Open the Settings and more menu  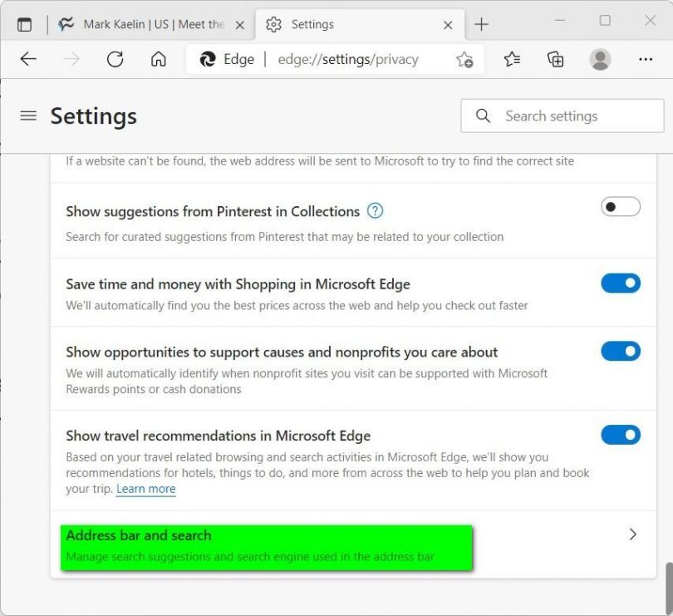(646, 59)
